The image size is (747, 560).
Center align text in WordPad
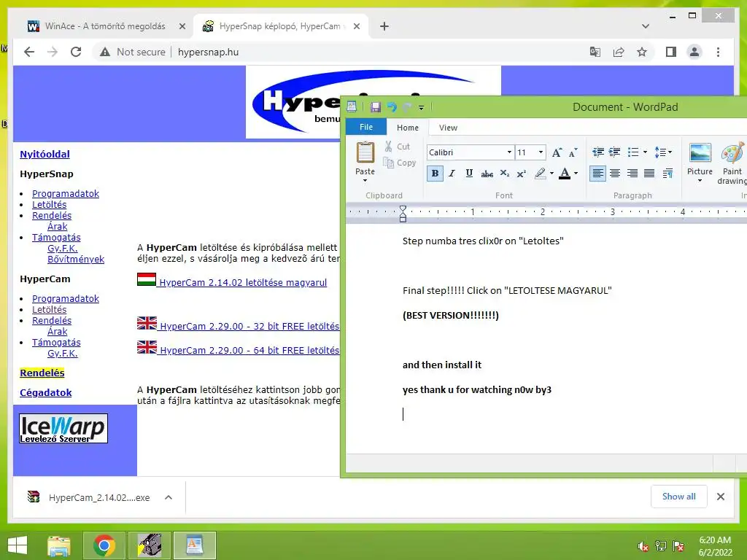(x=615, y=174)
